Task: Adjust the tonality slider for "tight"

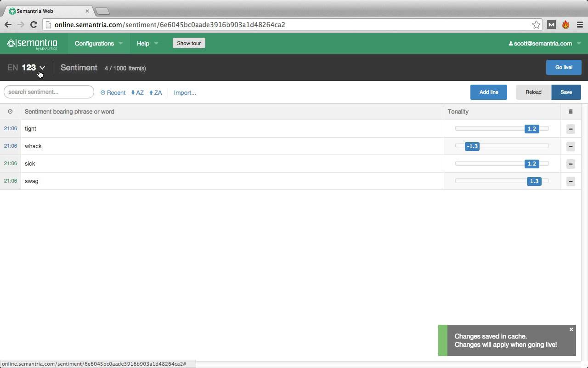Action: [531, 129]
